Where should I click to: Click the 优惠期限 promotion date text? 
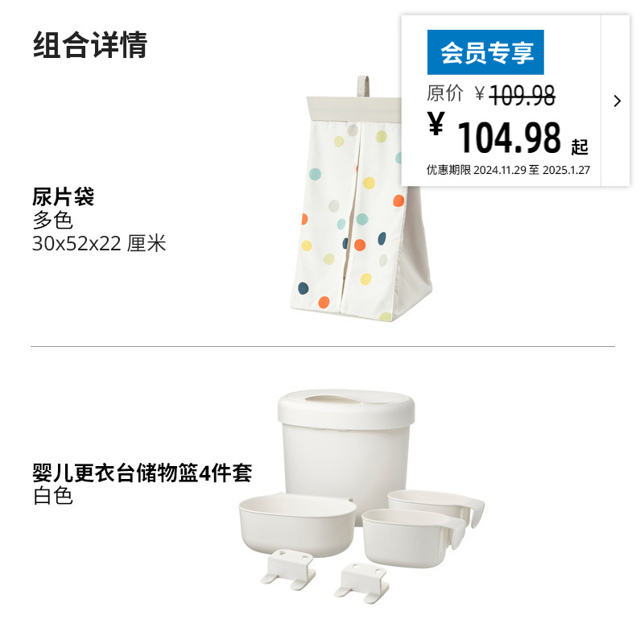click(x=508, y=170)
